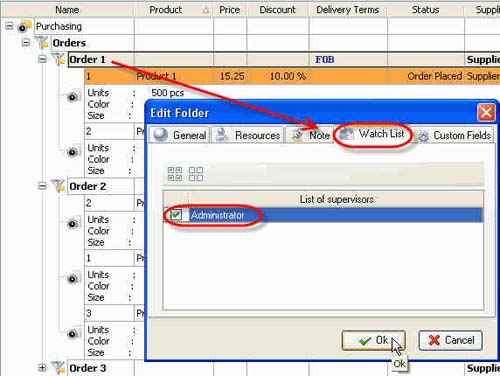
Task: Collapse the Order 2 node
Action: (42, 186)
